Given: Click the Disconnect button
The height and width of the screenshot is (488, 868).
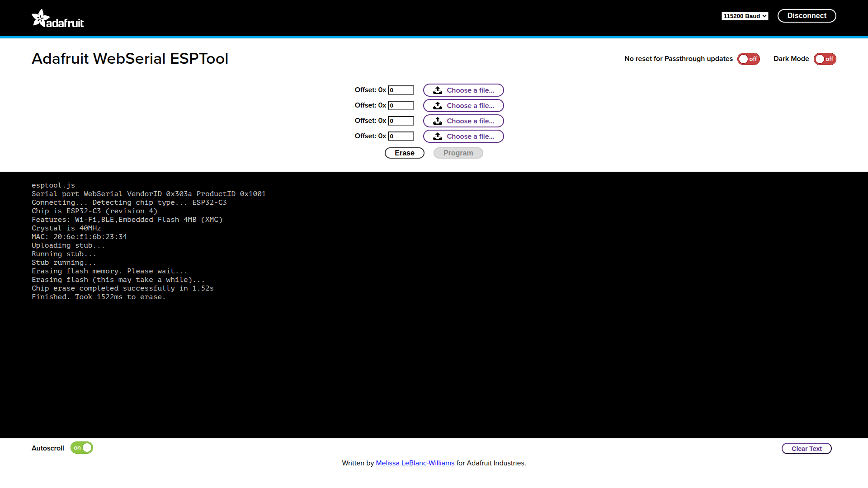Looking at the screenshot, I should coord(807,16).
